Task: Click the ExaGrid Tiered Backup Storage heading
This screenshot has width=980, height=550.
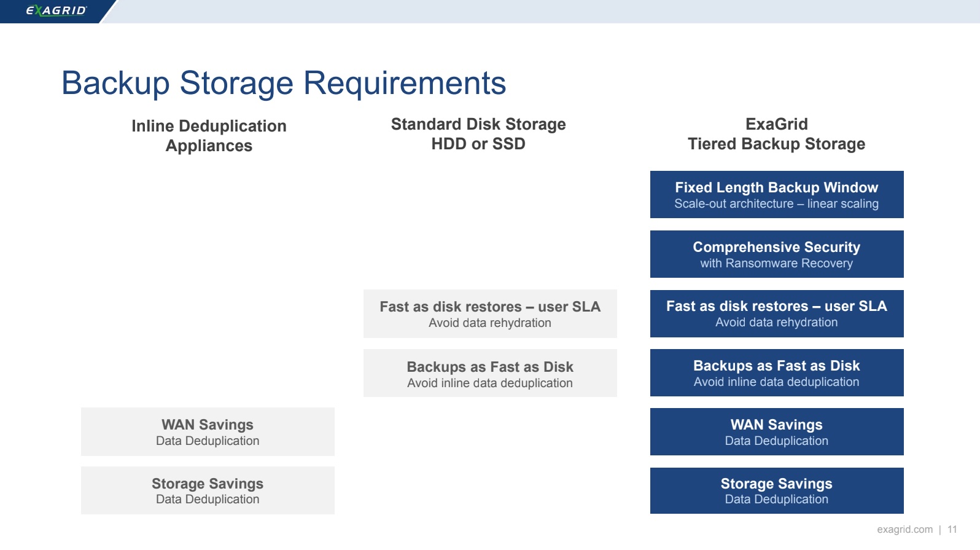Action: (x=776, y=134)
